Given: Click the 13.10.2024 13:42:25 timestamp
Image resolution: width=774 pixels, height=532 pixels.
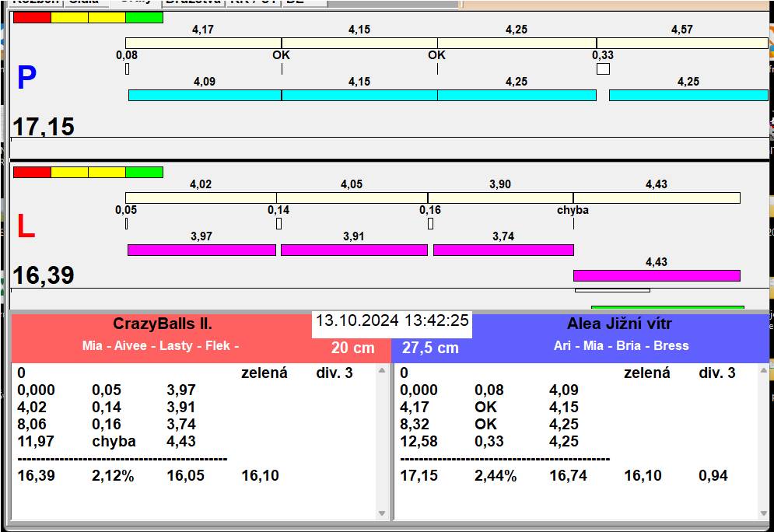Looking at the screenshot, I should point(392,320).
